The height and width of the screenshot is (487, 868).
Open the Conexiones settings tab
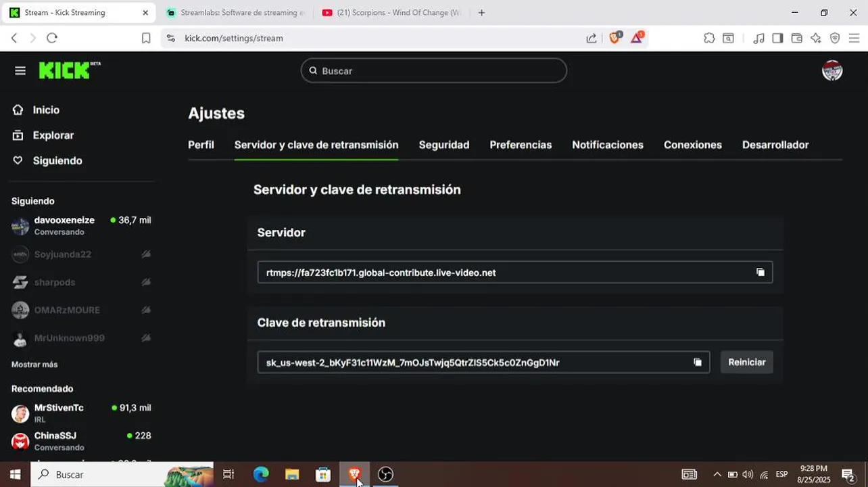point(693,145)
